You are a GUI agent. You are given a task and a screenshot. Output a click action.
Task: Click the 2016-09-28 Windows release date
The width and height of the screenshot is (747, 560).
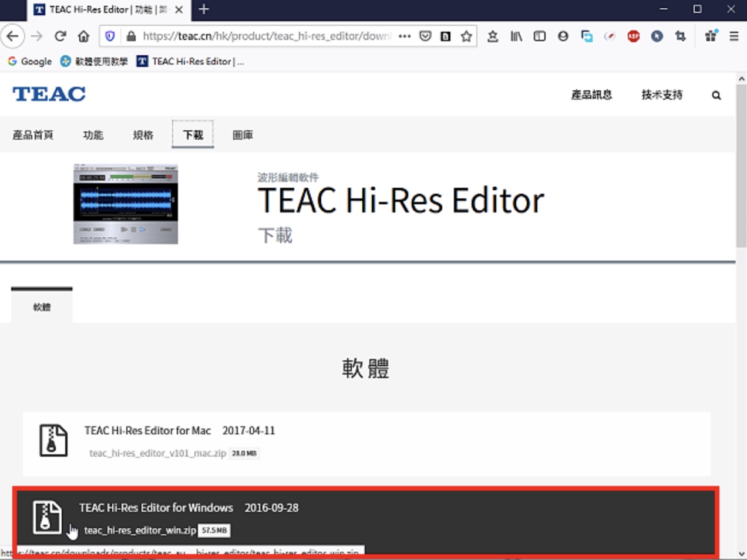point(271,508)
